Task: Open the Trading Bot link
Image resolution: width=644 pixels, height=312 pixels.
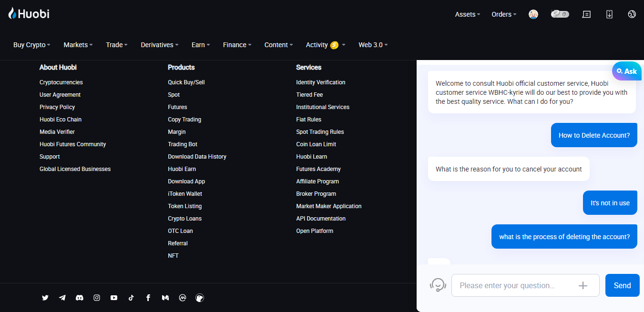Action: (183, 144)
